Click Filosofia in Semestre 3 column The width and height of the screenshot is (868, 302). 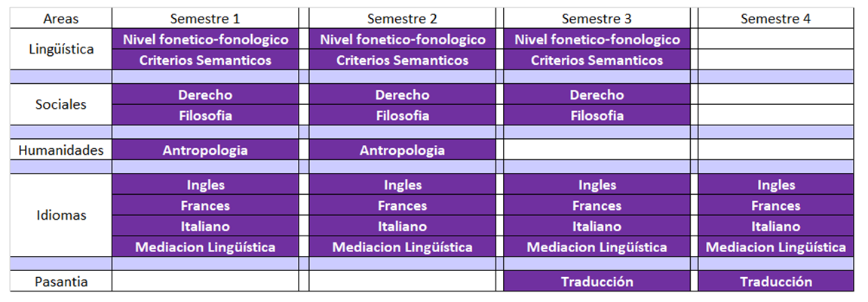[597, 116]
